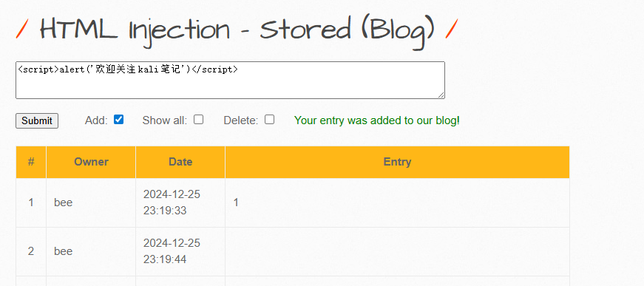
Task: Click the HTML Injection page heading
Action: (237, 31)
